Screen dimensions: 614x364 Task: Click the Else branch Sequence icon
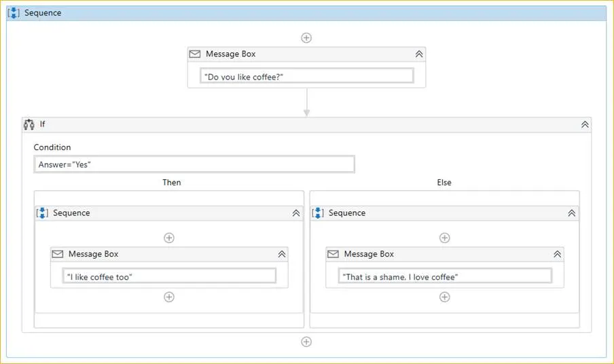[318, 213]
